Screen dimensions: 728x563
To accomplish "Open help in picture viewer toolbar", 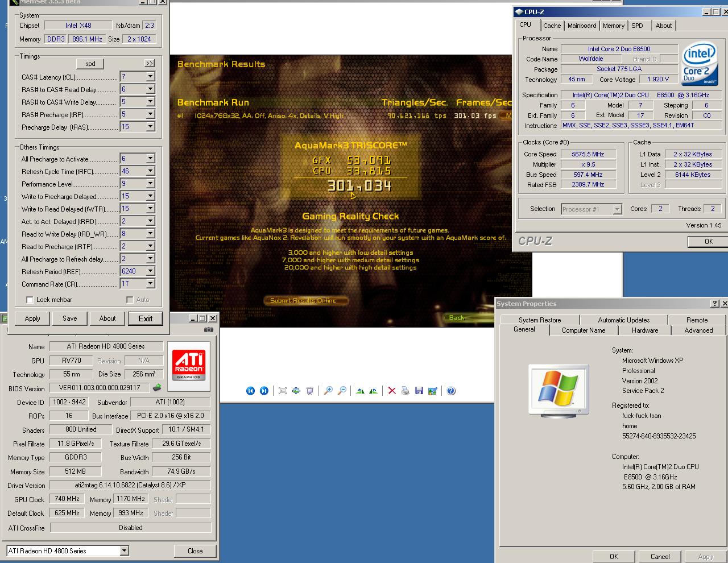I will tap(451, 391).
